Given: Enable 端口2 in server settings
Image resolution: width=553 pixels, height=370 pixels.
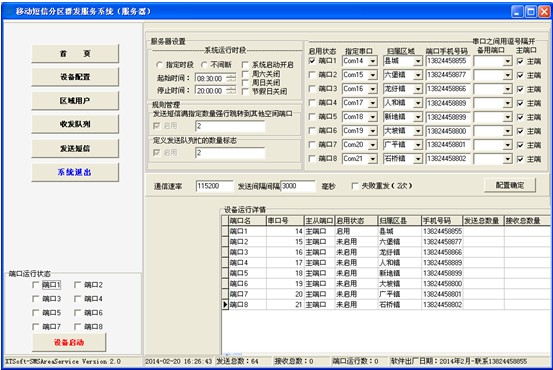Looking at the screenshot, I should coord(312,75).
